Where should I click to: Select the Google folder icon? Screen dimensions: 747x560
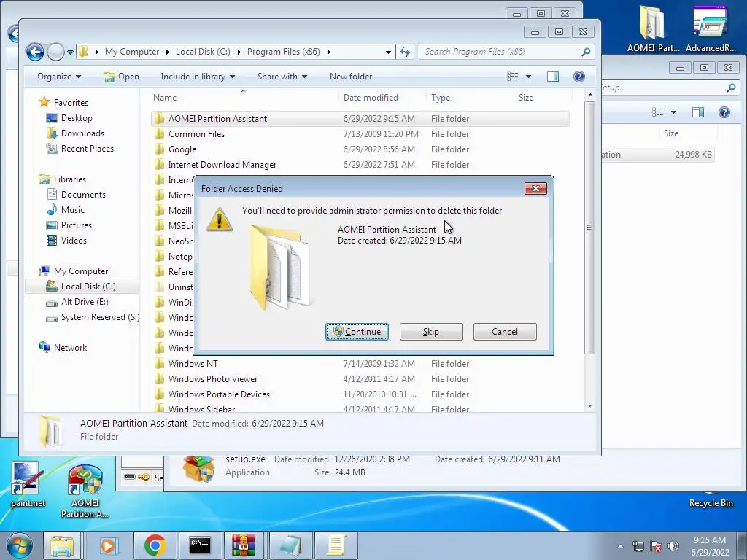(x=159, y=149)
